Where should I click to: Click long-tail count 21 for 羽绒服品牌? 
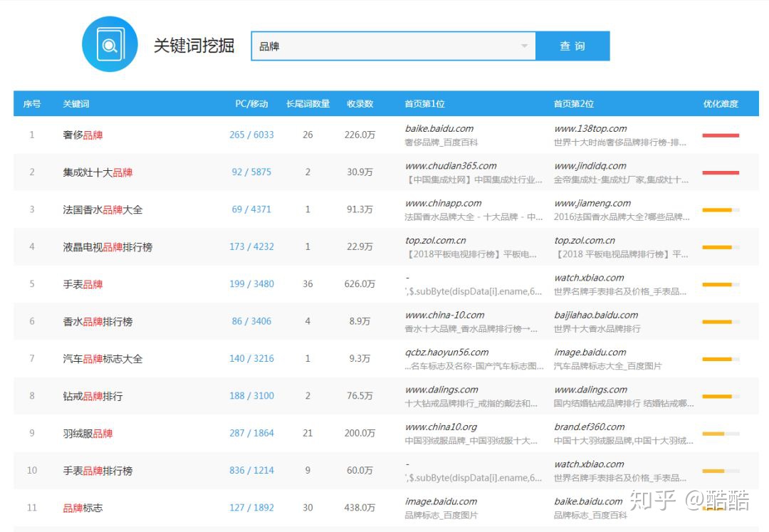308,433
